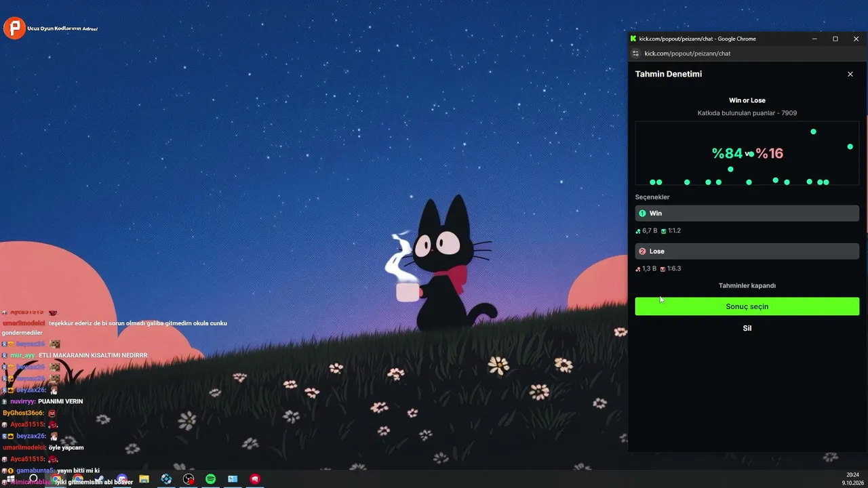
Task: Click the PUANIMI VERIN chat message
Action: pyautogui.click(x=60, y=401)
